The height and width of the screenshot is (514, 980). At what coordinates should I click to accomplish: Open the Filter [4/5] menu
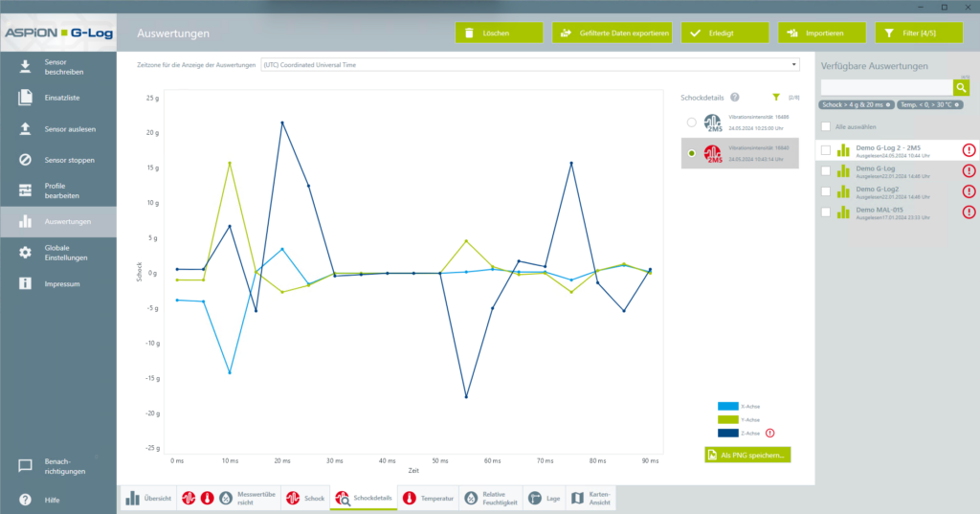pos(919,34)
